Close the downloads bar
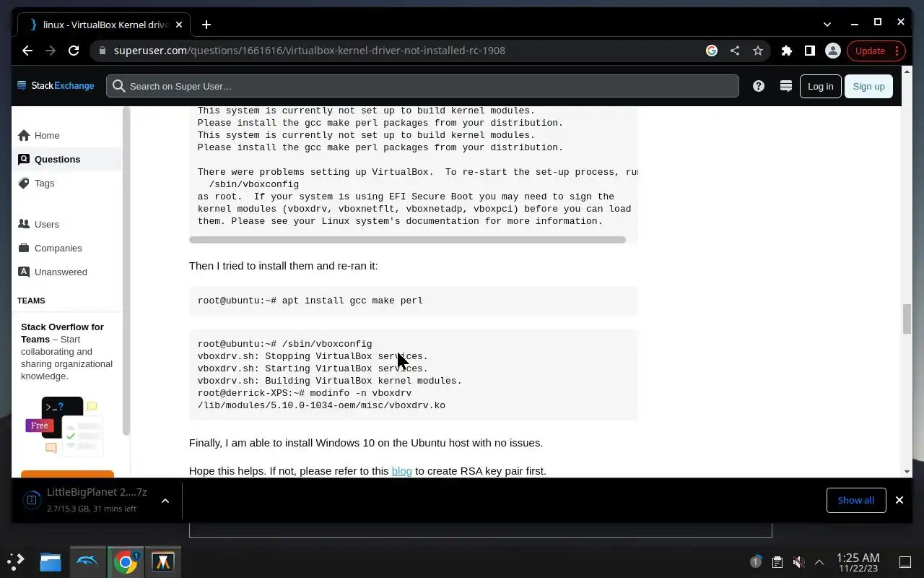The height and width of the screenshot is (578, 924). 899,500
